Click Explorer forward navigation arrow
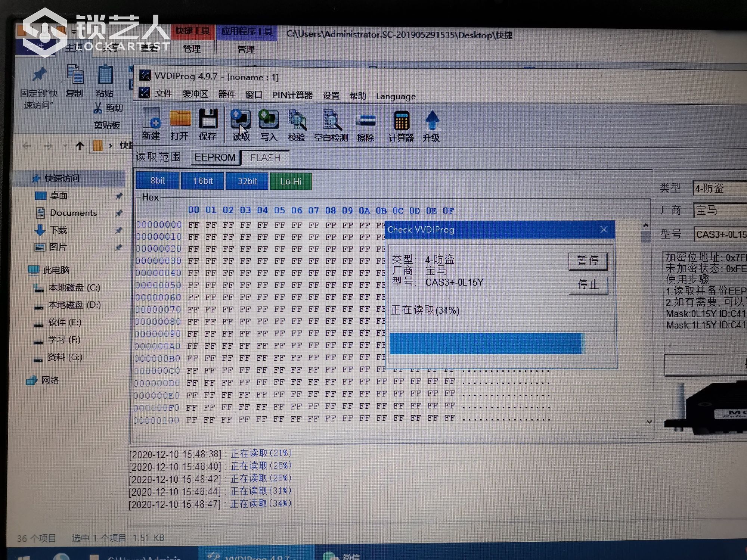This screenshot has height=560, width=747. [x=48, y=146]
